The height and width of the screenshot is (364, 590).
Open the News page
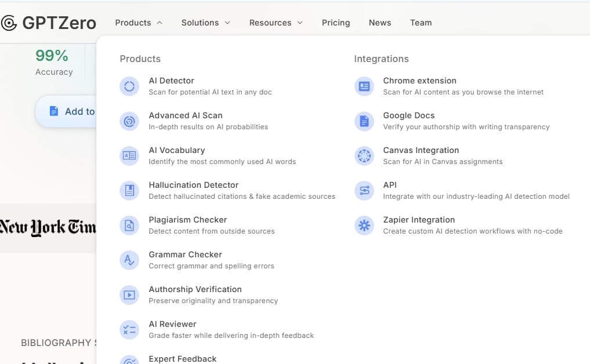click(379, 23)
